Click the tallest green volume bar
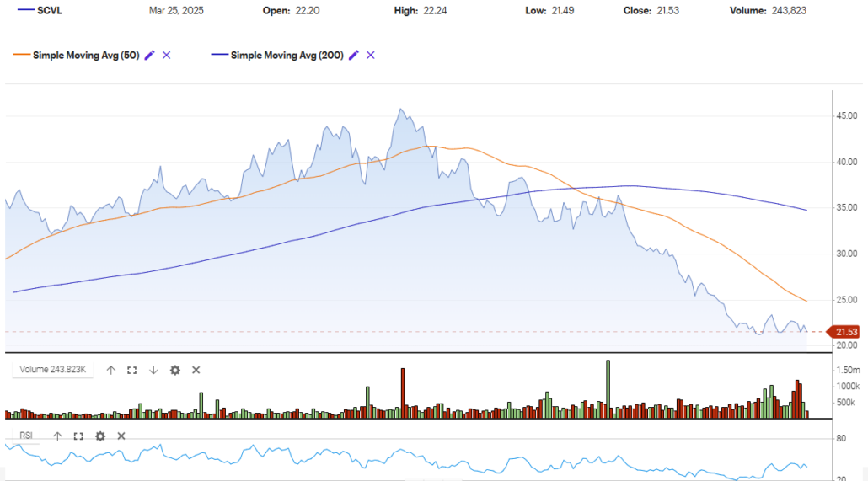 click(x=608, y=389)
